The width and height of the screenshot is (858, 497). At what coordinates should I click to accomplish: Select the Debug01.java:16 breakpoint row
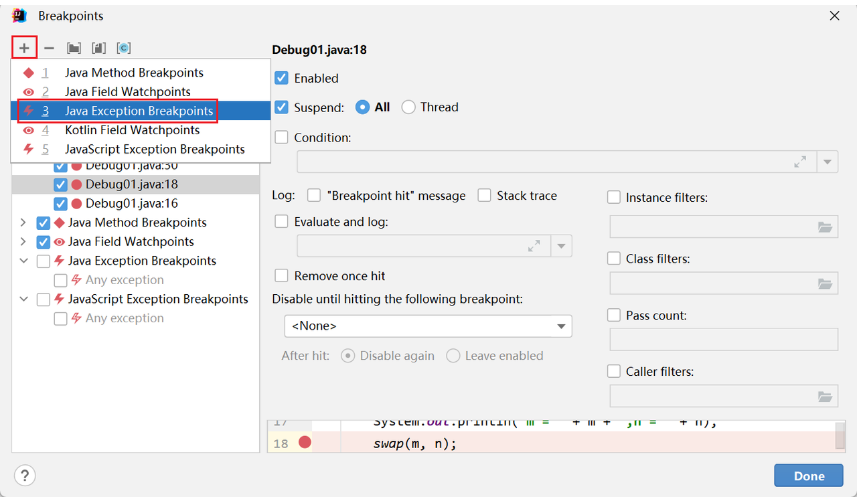(135, 204)
